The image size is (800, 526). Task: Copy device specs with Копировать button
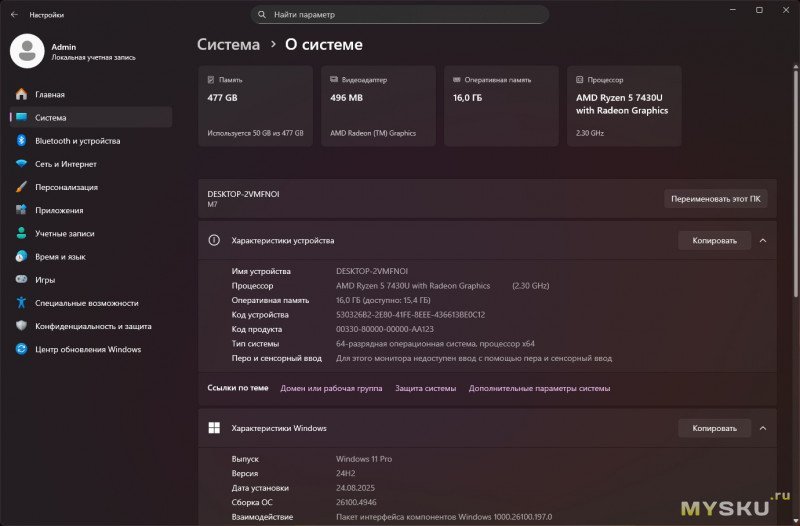pyautogui.click(x=714, y=240)
